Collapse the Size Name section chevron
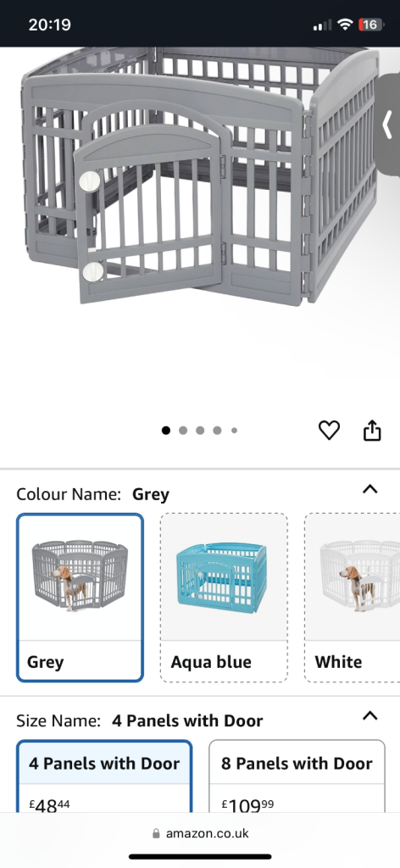Screen dimensions: 400x868 (x=369, y=715)
